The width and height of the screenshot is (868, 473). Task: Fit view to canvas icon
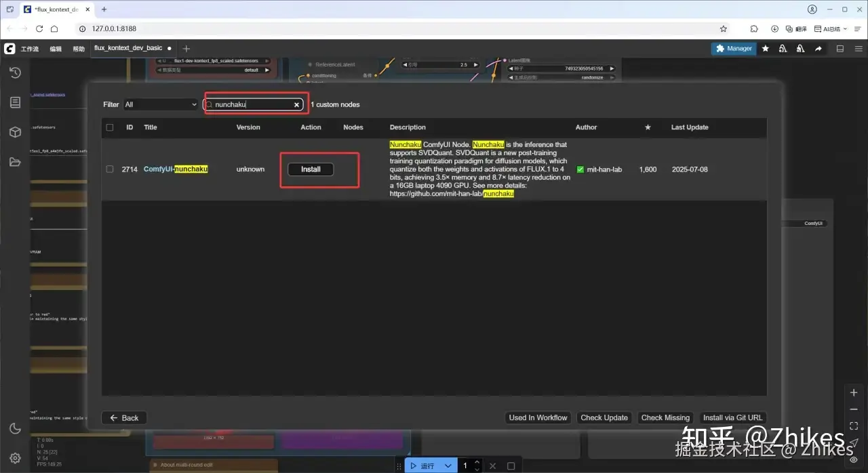854,426
